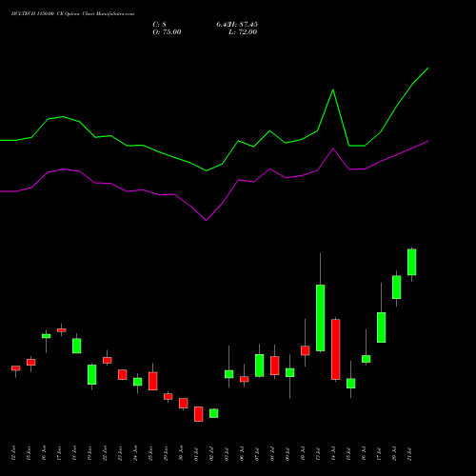This screenshot has width=476, height=476.
Task: Click the purple line's lowest dip point
Action: [207, 220]
